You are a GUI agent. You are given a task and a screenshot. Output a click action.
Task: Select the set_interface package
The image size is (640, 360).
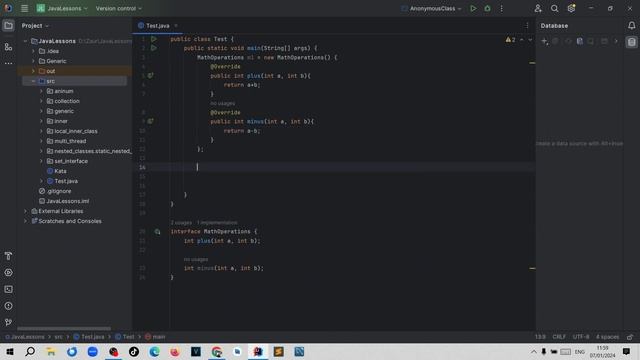coord(71,161)
